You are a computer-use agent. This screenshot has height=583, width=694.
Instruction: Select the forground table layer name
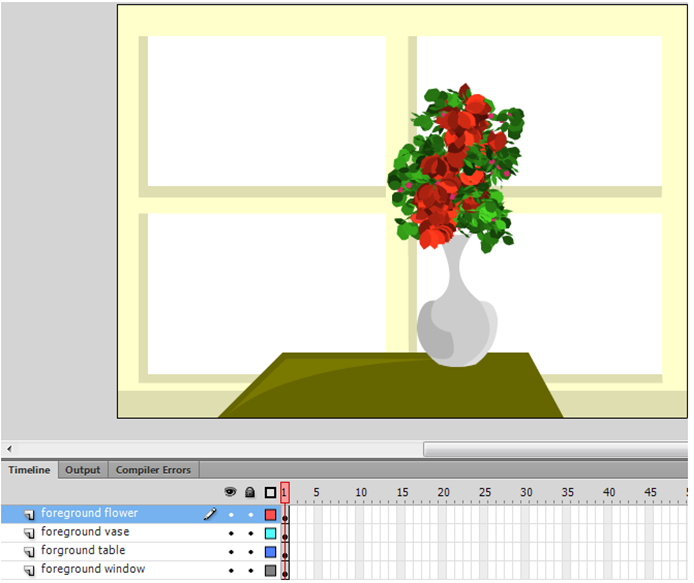(83, 551)
